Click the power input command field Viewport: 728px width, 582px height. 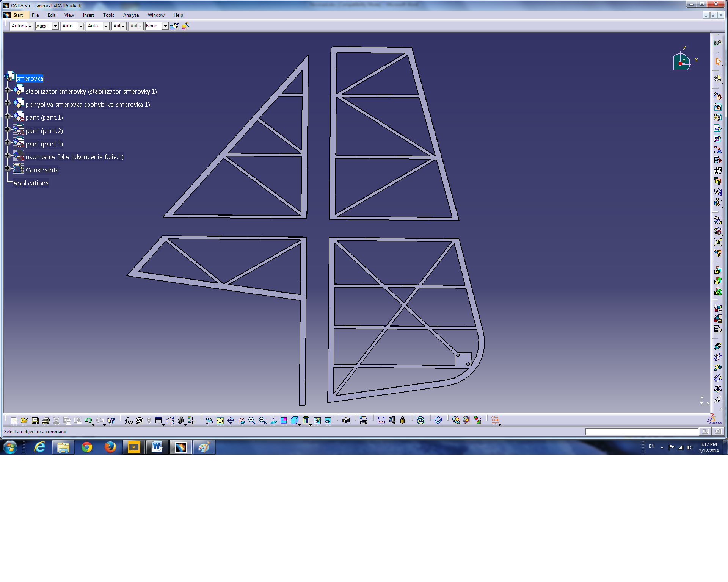point(641,432)
